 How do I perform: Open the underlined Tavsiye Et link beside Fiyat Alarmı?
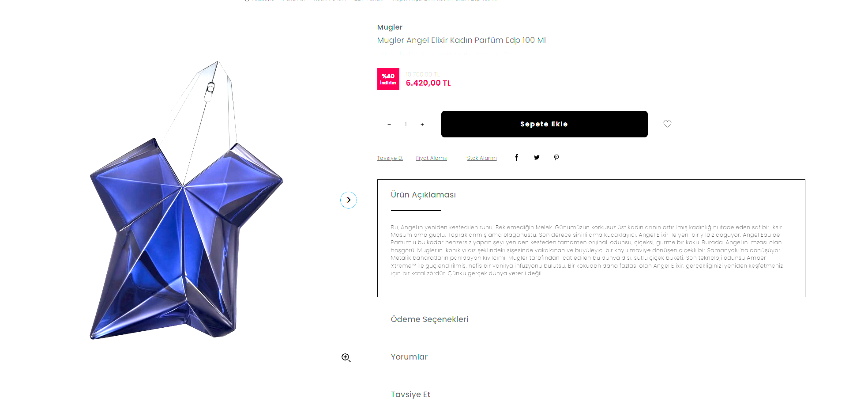point(390,158)
